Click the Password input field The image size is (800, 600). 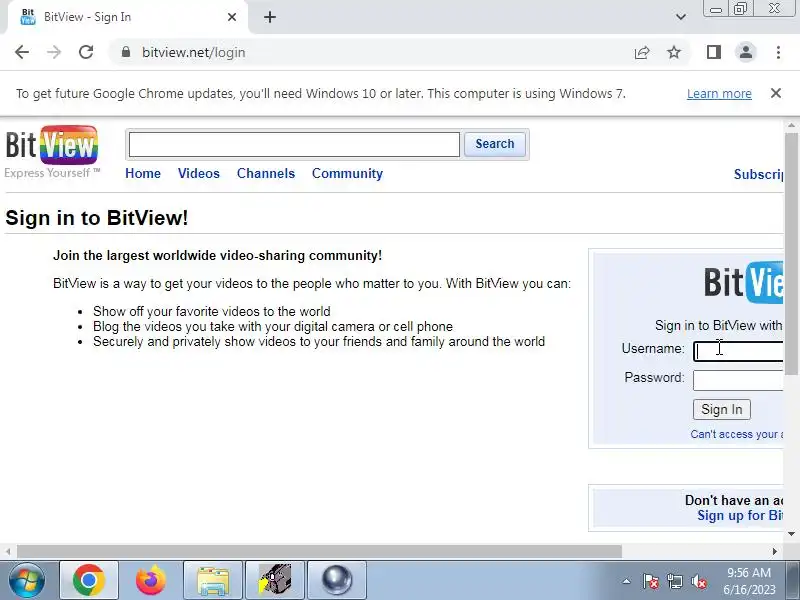pyautogui.click(x=738, y=380)
